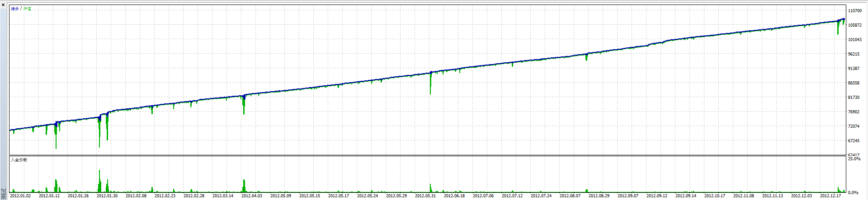Select the 2012.01.02 date on the time axis
Screen dimensions: 868x200
tap(20, 196)
